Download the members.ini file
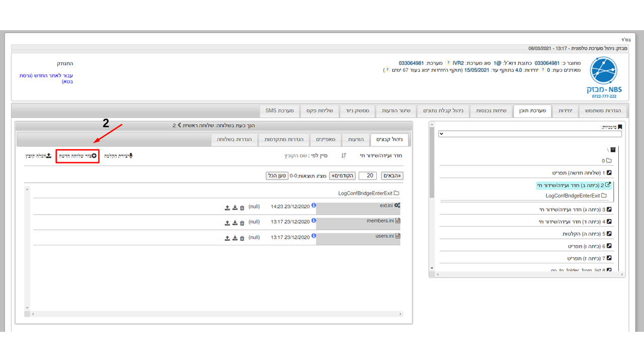 (235, 223)
